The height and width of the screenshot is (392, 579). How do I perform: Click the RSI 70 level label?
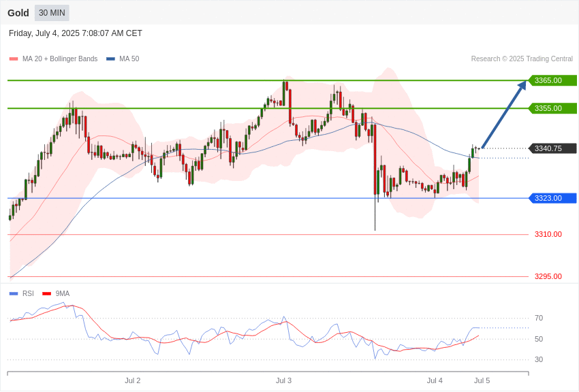click(x=539, y=318)
